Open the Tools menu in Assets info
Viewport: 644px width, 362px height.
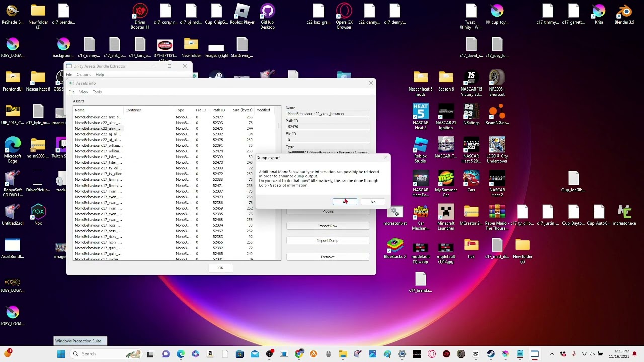click(x=97, y=92)
